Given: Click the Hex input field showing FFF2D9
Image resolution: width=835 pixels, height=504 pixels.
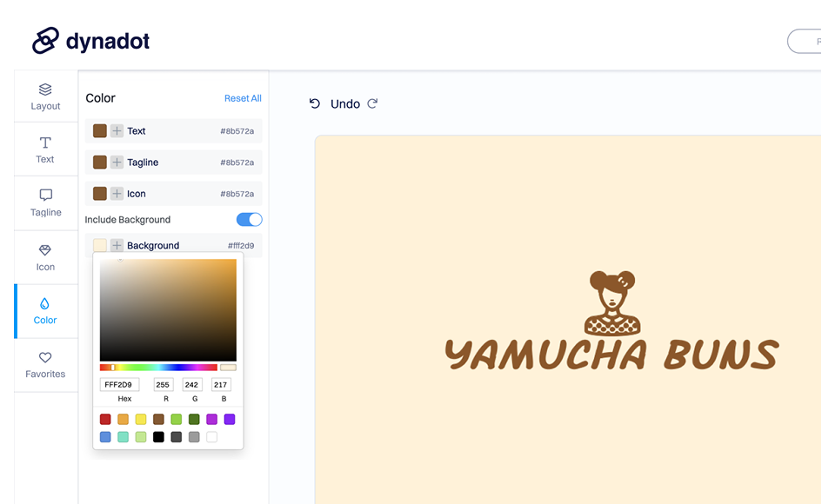Looking at the screenshot, I should 120,384.
